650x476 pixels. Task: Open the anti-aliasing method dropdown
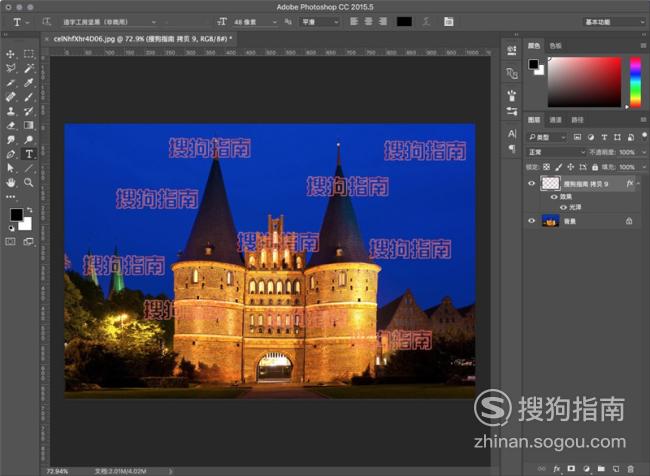click(x=319, y=22)
